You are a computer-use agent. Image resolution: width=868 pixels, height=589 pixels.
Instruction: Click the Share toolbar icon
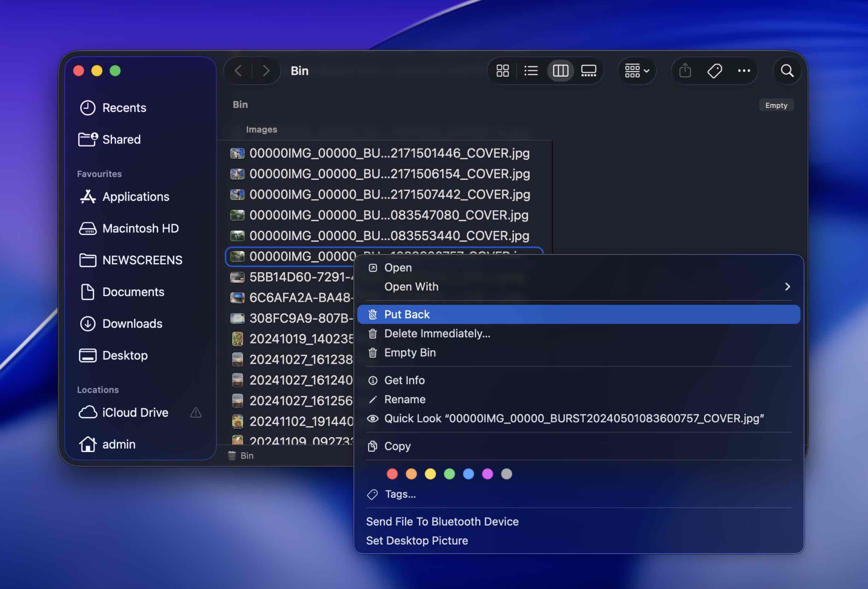pyautogui.click(x=685, y=71)
